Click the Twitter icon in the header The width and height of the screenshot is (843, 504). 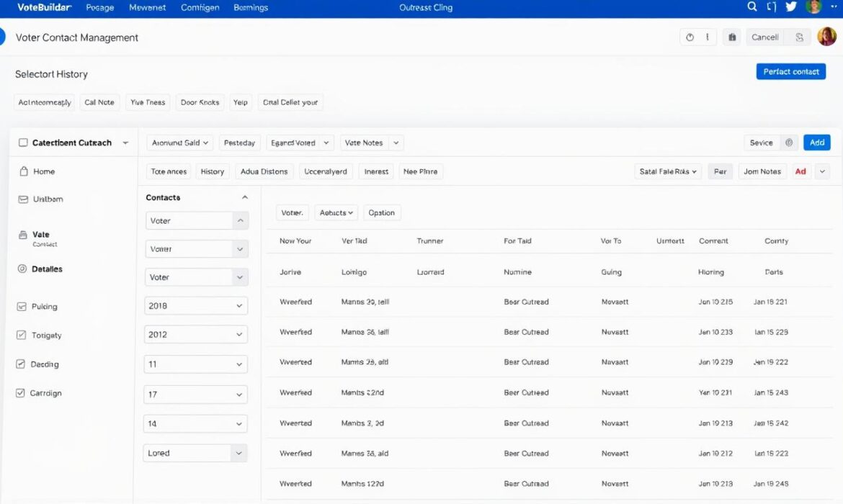click(x=790, y=6)
